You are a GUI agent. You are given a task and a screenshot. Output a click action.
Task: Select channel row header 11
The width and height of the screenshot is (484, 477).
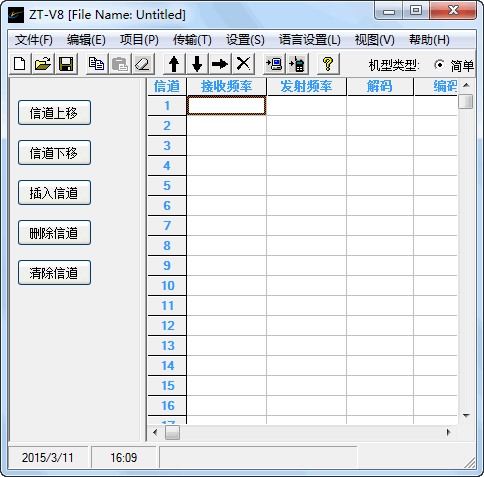[x=167, y=306]
